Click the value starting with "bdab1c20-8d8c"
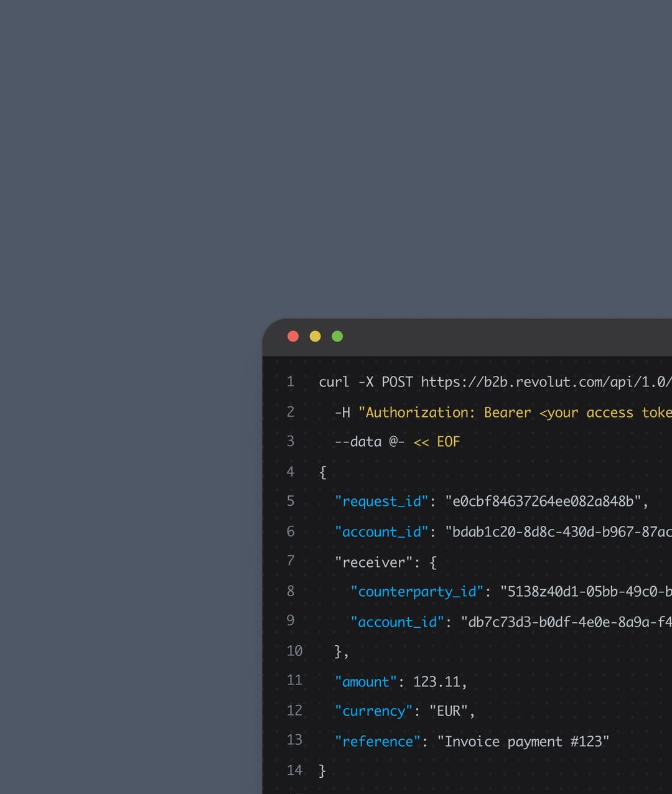 pyautogui.click(x=558, y=532)
